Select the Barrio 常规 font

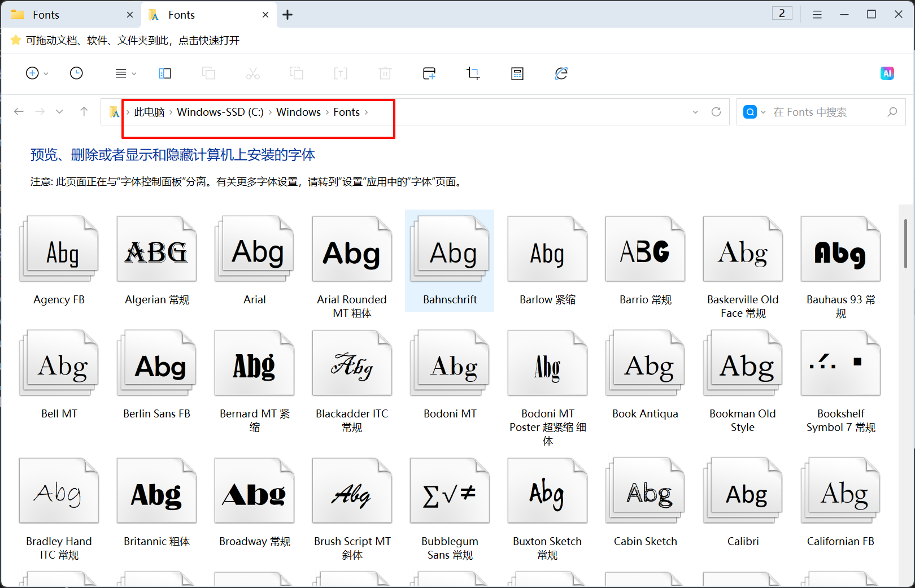[646, 260]
